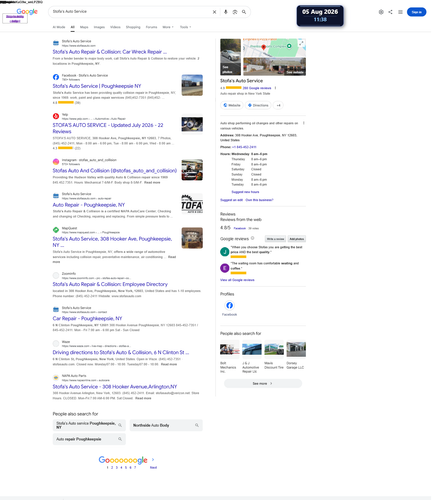This screenshot has height=500, width=436.
Task: Switch to AI Mode tab
Action: click(59, 27)
